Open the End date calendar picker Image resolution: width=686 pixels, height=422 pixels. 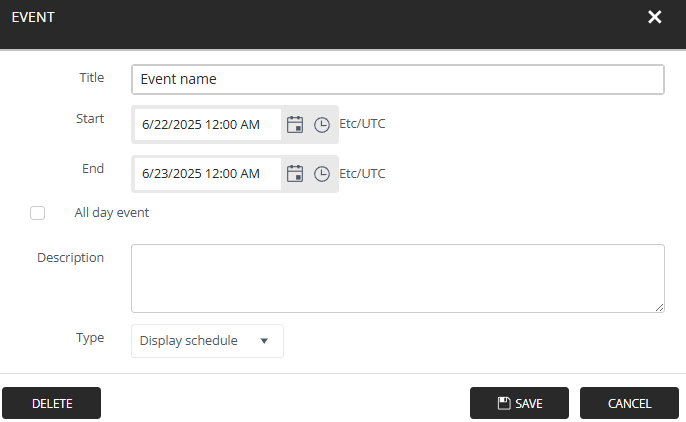[295, 174]
